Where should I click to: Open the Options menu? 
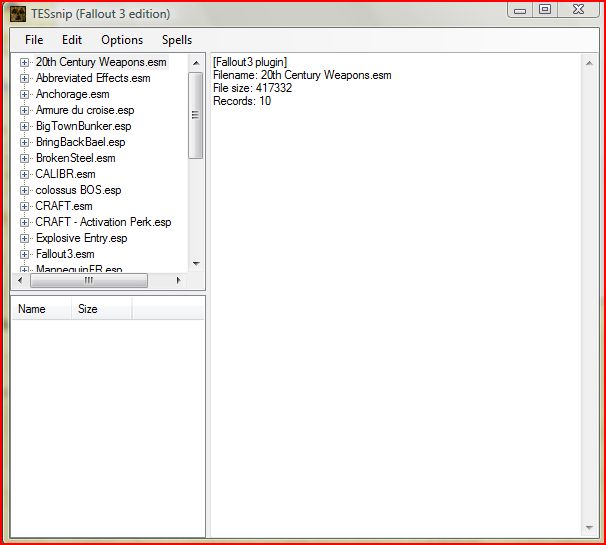pyautogui.click(x=122, y=40)
